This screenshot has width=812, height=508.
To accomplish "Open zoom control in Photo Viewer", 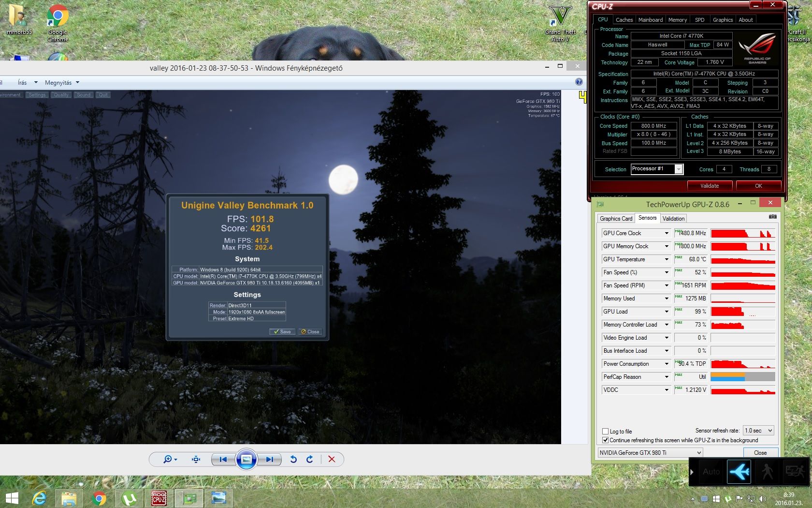I will pyautogui.click(x=170, y=459).
